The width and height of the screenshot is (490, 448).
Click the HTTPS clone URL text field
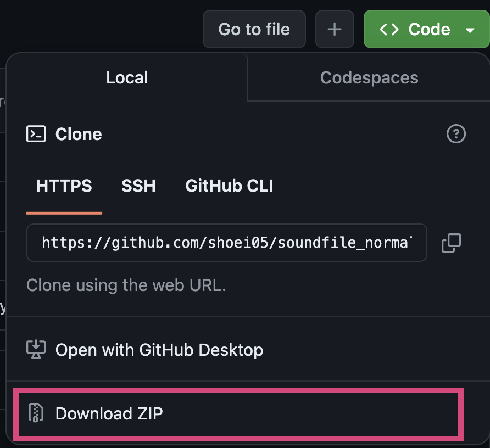(226, 243)
